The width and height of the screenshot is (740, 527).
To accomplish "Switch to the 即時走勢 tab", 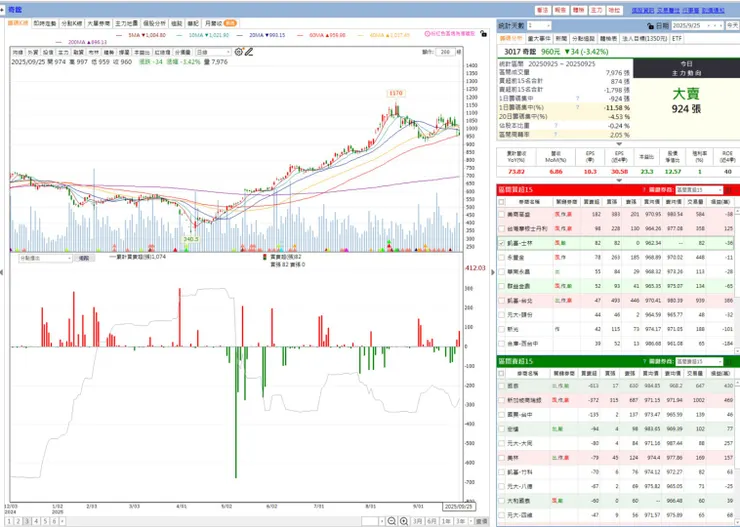I will tap(45, 23).
